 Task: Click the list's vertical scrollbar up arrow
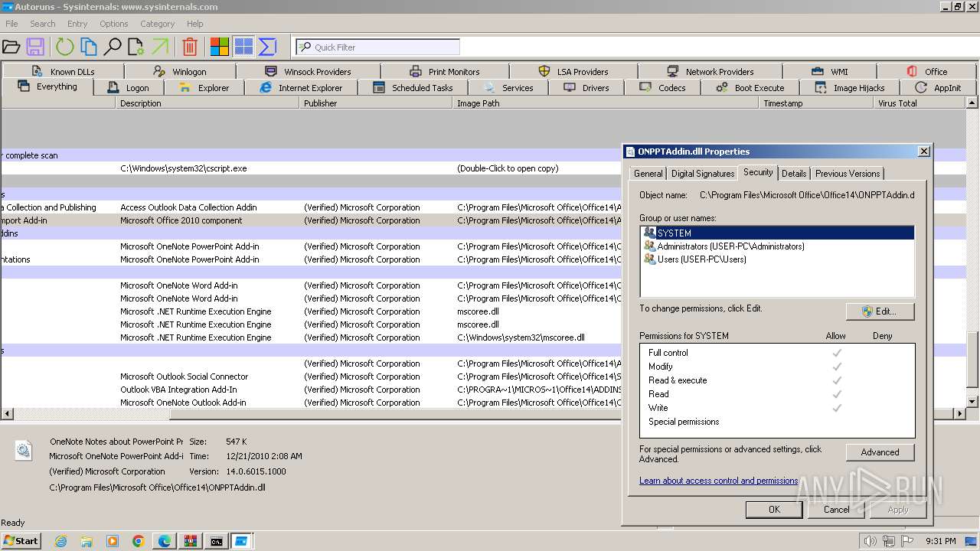tap(972, 103)
